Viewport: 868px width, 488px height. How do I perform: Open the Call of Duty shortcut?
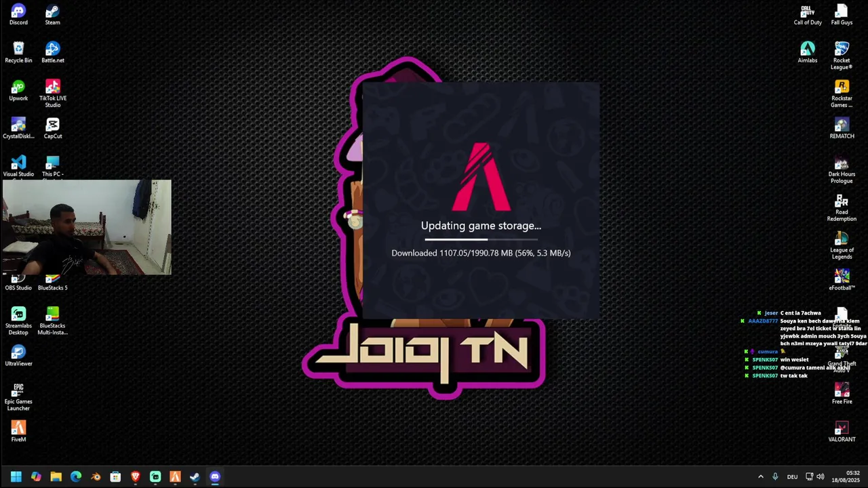[x=808, y=15]
